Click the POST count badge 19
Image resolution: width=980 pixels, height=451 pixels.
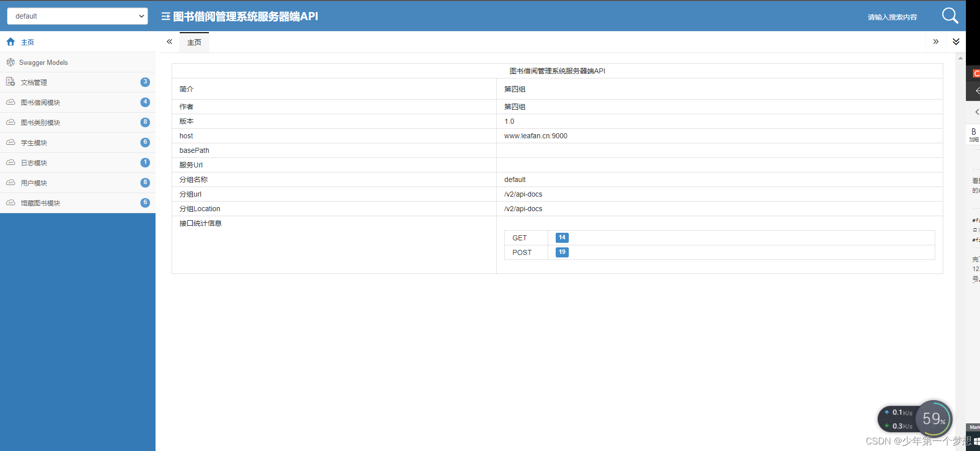click(562, 252)
